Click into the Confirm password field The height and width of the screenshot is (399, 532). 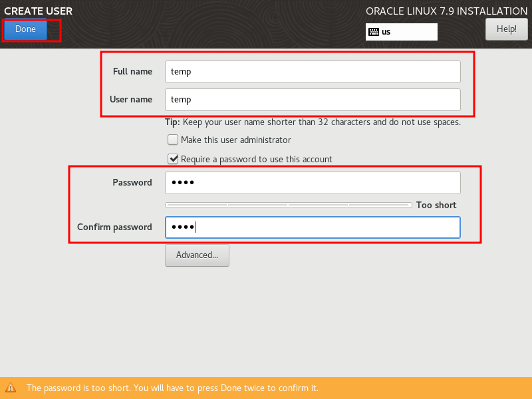313,227
